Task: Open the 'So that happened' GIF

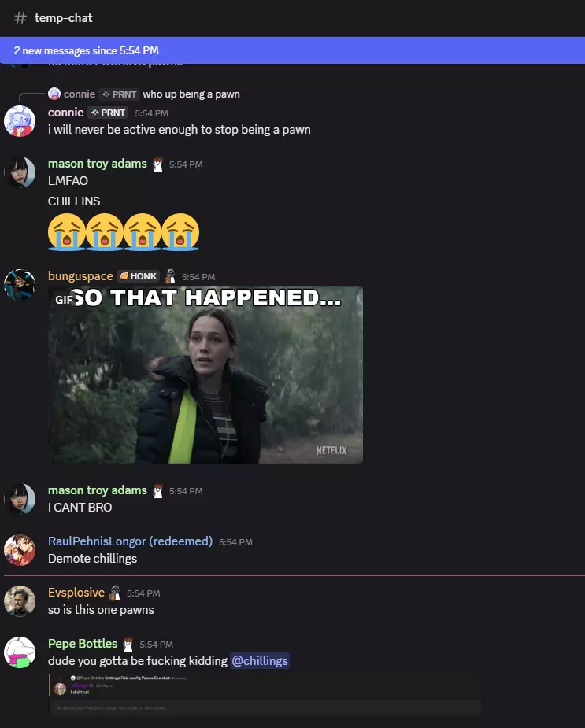Action: tap(205, 375)
